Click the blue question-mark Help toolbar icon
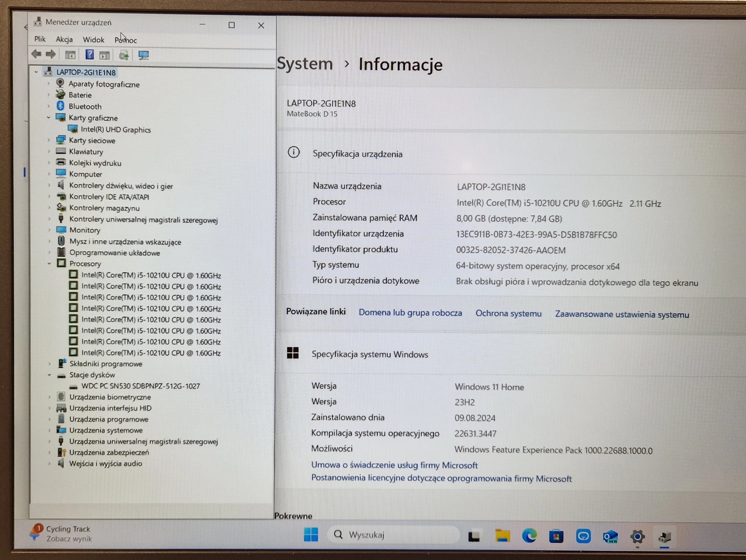Image resolution: width=746 pixels, height=560 pixels. 90,55
